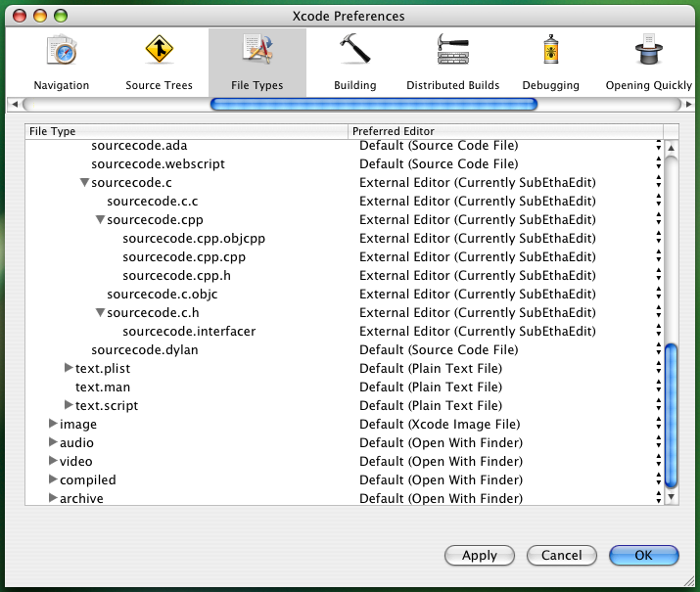Click the toolbar scroll right arrow
Screen dimensions: 700x592
pyautogui.click(x=688, y=105)
